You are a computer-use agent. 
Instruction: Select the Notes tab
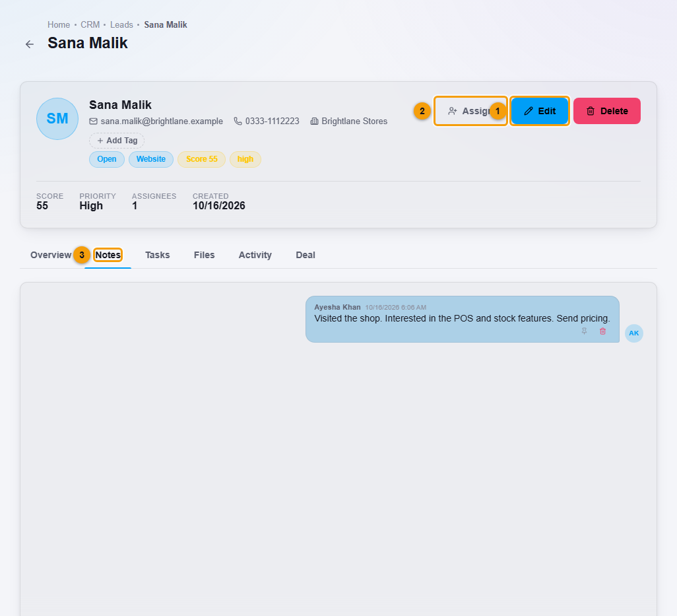pos(108,255)
